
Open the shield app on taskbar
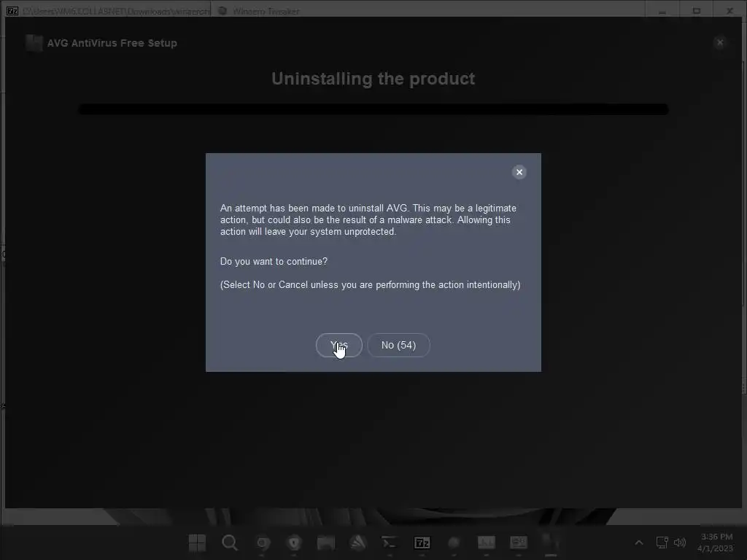294,542
